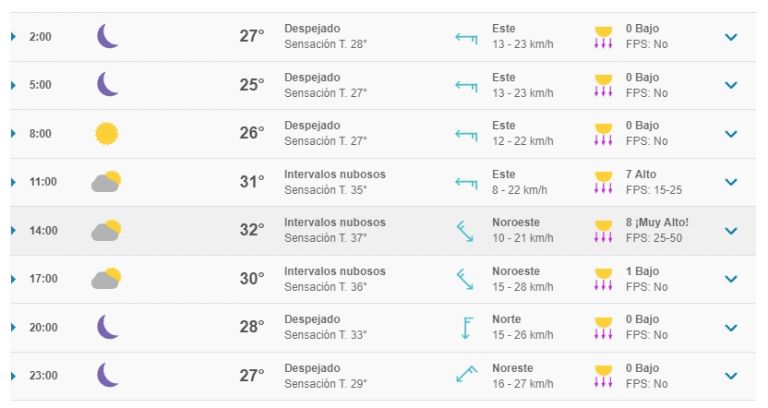
Task: Expand the 8:00 row details chevron
Action: point(731,134)
